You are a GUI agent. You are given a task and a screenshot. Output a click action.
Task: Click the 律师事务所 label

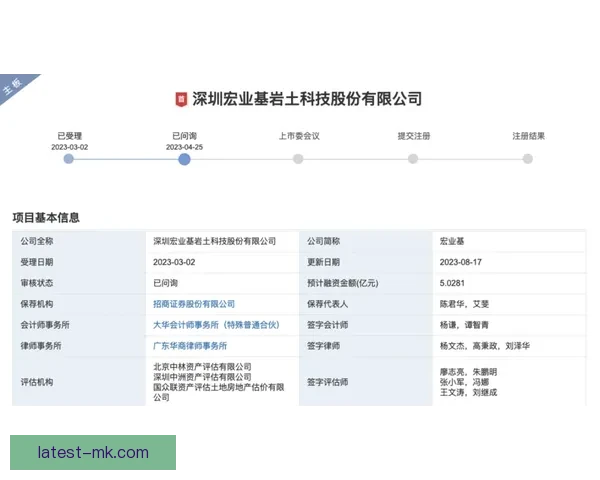(41, 346)
